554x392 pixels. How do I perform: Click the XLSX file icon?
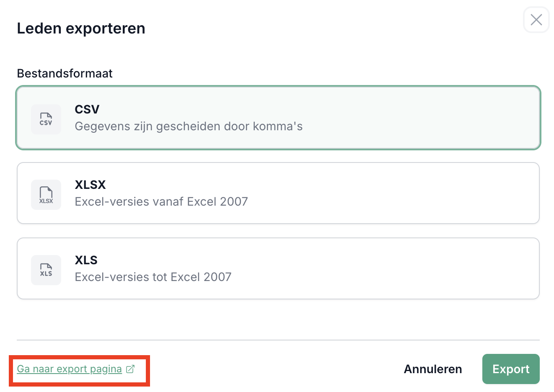[x=46, y=195]
